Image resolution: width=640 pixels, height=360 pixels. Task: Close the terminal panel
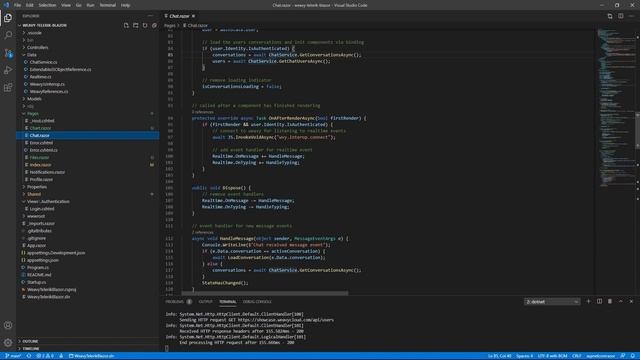[x=631, y=301]
